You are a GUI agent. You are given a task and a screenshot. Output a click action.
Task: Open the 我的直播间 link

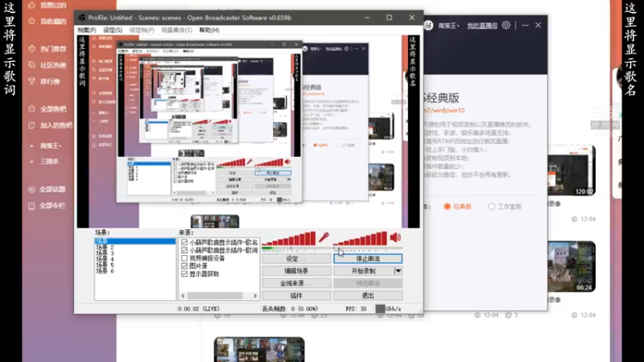[x=482, y=26]
